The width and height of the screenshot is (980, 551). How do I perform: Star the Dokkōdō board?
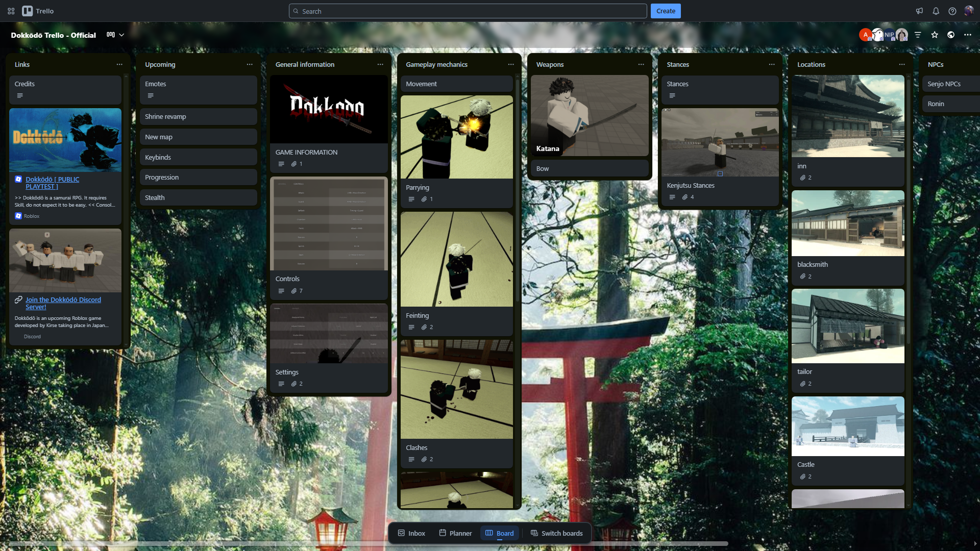click(x=935, y=35)
